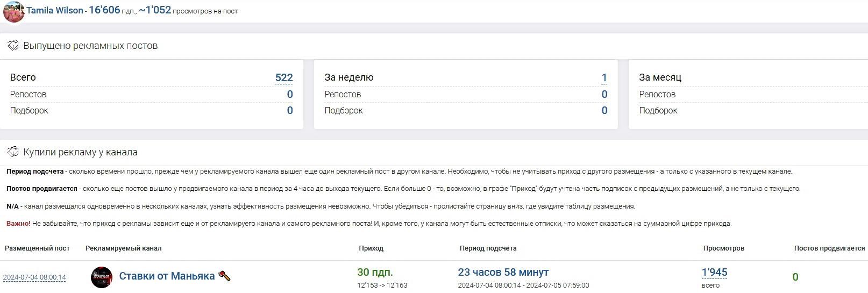The width and height of the screenshot is (868, 293).
Task: Open the weekly ad posts count 1
Action: (604, 77)
